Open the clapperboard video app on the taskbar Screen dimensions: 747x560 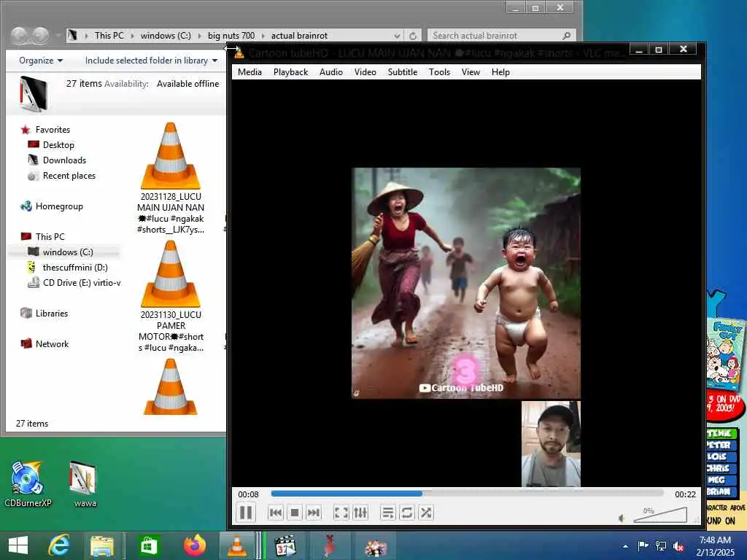coord(285,545)
